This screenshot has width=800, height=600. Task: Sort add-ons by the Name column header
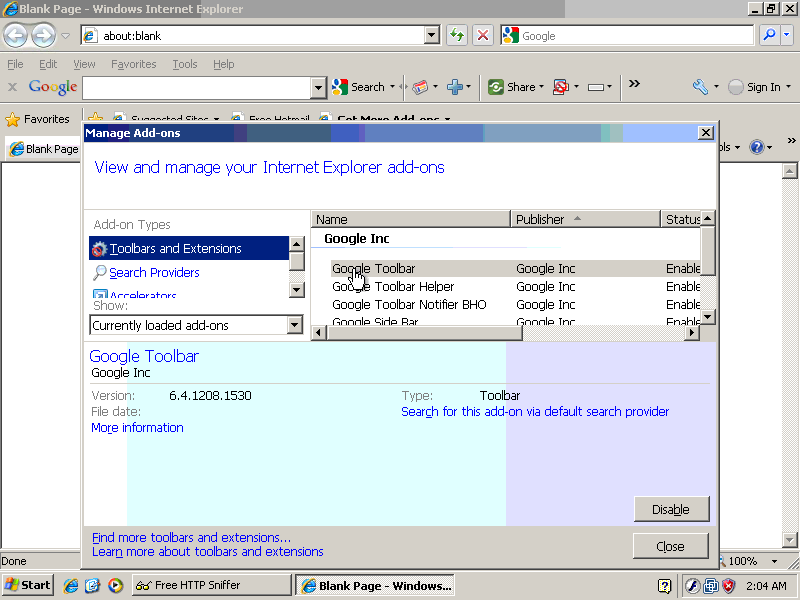(411, 219)
